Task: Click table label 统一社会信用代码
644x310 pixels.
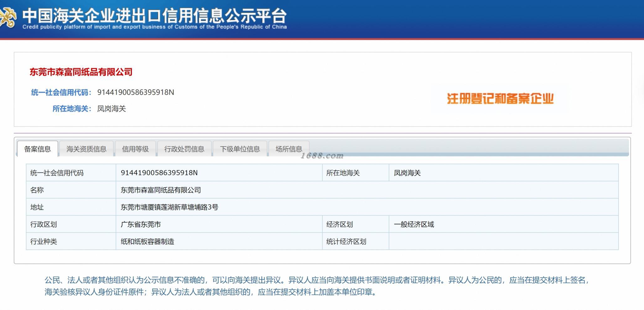Action: (57, 173)
